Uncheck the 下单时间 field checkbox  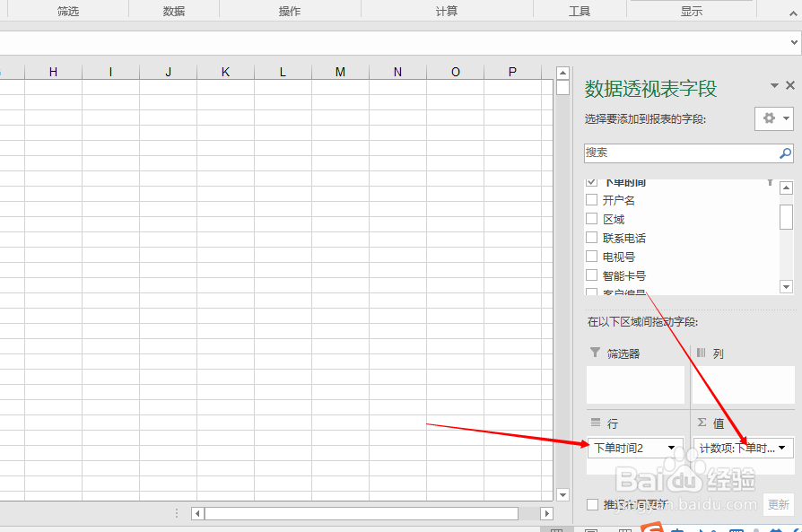pyautogui.click(x=590, y=181)
